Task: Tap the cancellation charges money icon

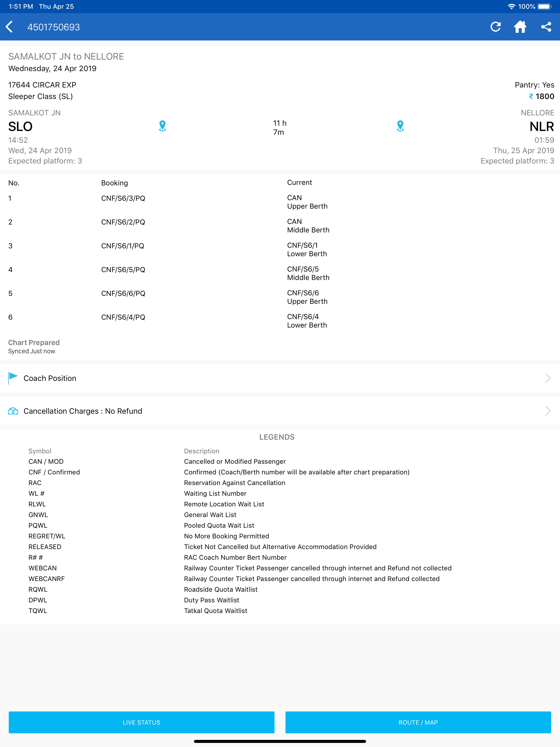Action: coord(13,411)
